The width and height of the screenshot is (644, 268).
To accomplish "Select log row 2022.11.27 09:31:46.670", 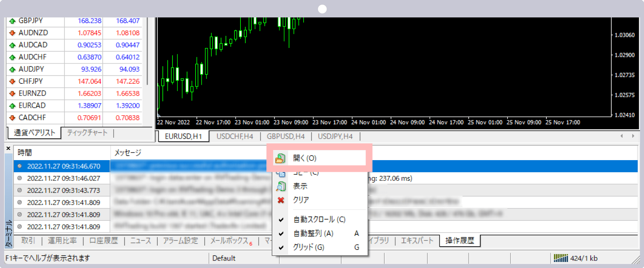I will click(x=325, y=166).
